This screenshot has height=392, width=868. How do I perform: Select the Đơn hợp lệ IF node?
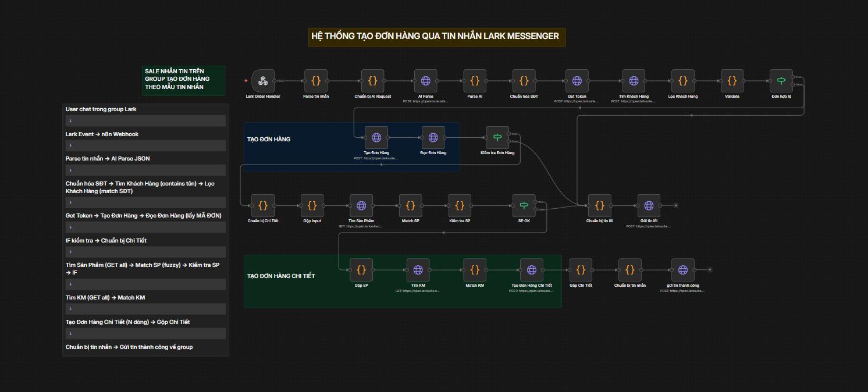[781, 81]
